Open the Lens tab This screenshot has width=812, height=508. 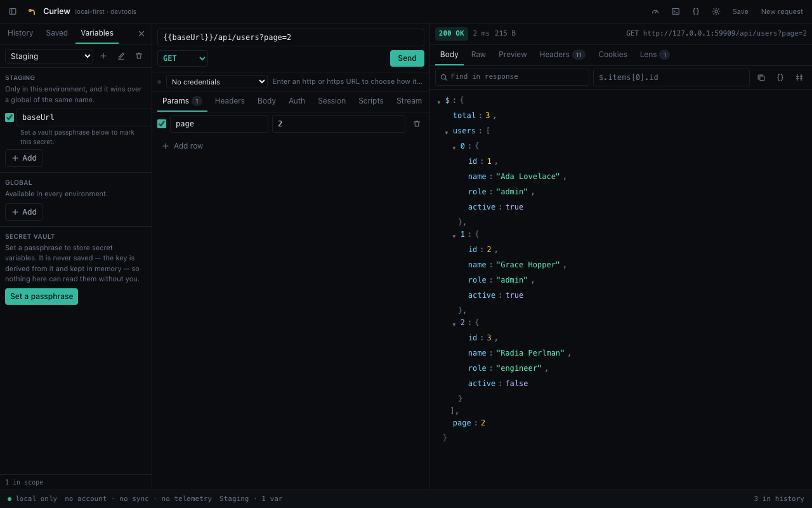[x=655, y=55]
